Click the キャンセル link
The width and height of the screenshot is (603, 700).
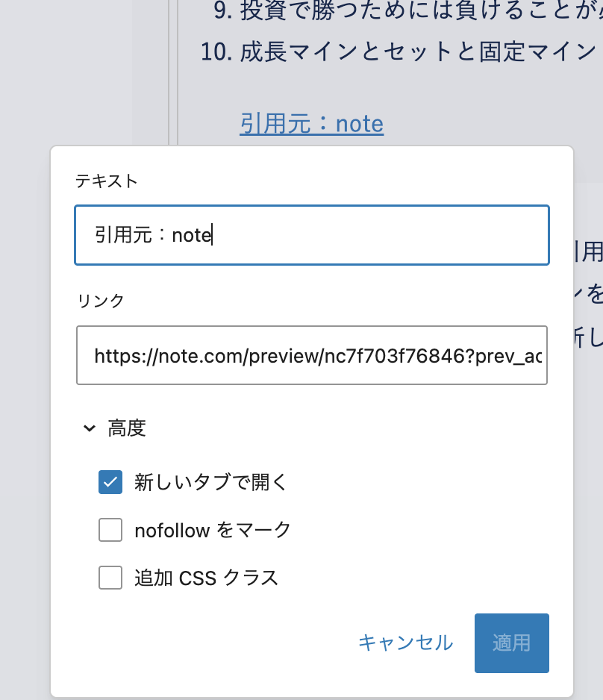coord(405,643)
